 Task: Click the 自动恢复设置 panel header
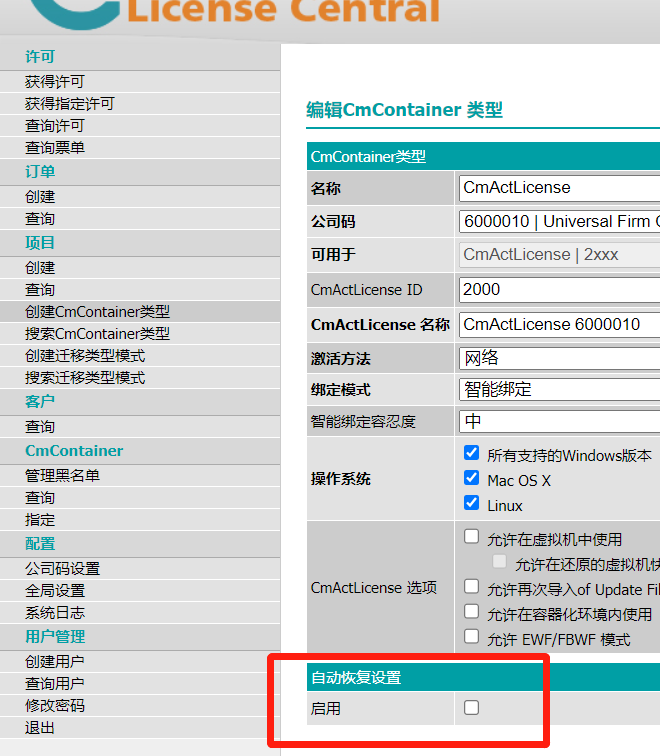[x=483, y=677]
